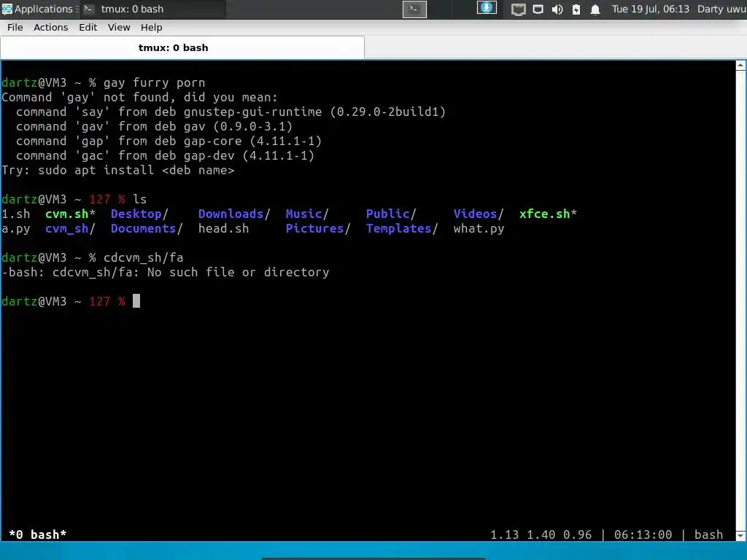
Task: Click the 'Music/' directory name
Action: 307,214
